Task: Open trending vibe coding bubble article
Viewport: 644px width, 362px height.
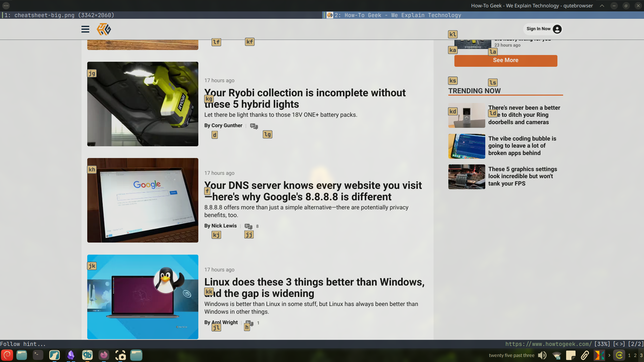Action: tap(522, 146)
